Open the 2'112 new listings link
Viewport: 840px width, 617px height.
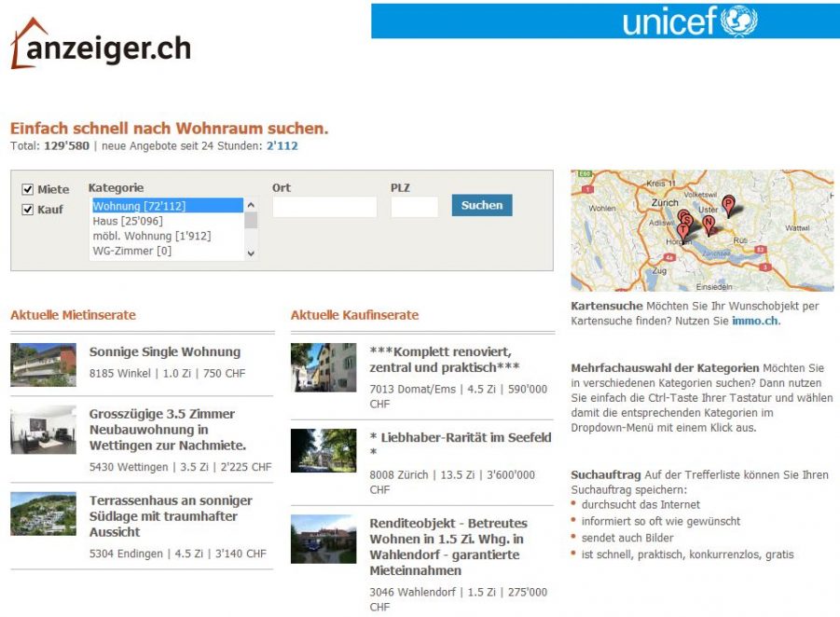coord(282,146)
